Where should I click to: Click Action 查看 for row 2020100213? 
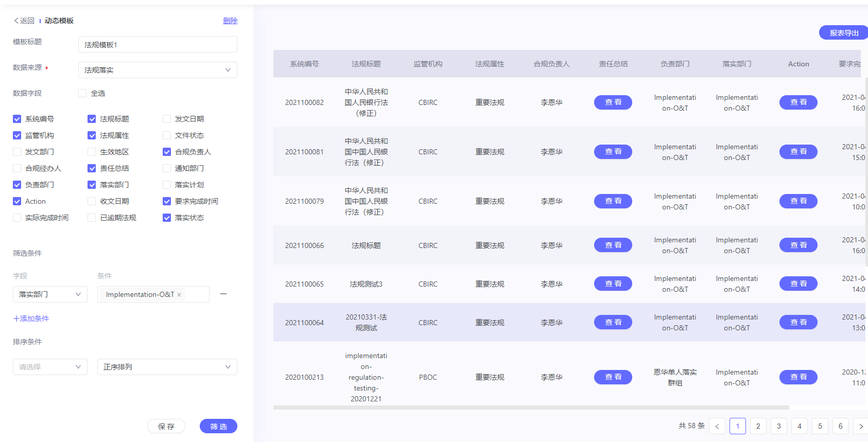tap(798, 377)
